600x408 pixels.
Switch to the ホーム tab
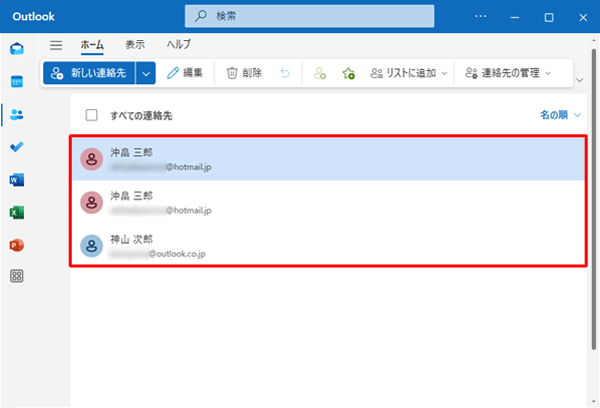pos(92,45)
